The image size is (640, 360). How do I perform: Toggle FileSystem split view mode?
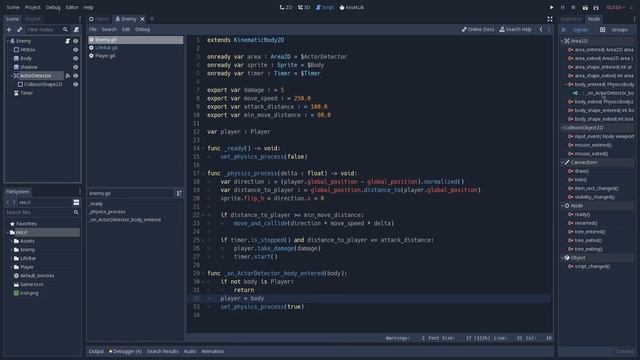coord(76,202)
